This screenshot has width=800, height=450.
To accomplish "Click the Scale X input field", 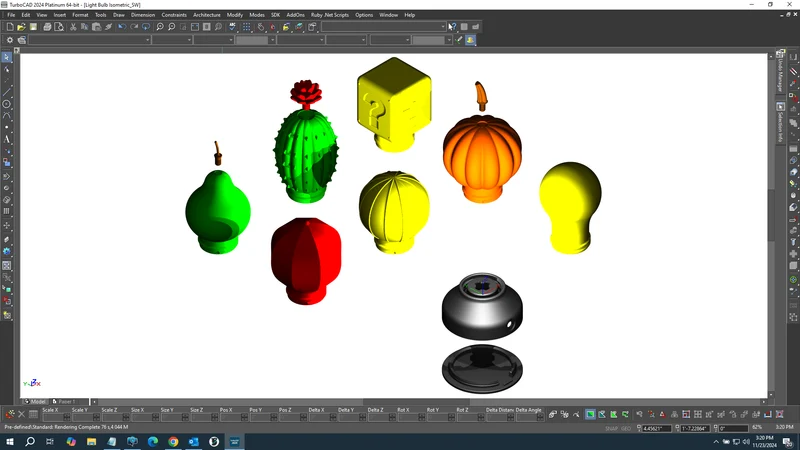I will pos(57,418).
